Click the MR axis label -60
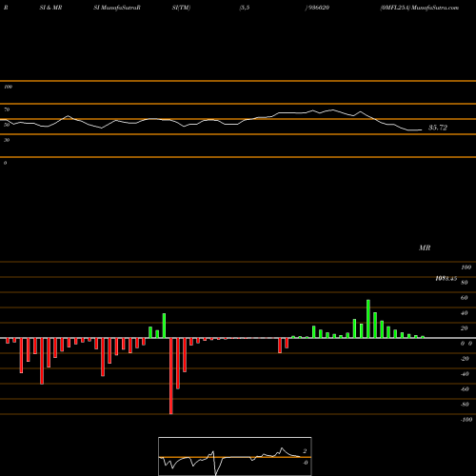 [x=465, y=389]
